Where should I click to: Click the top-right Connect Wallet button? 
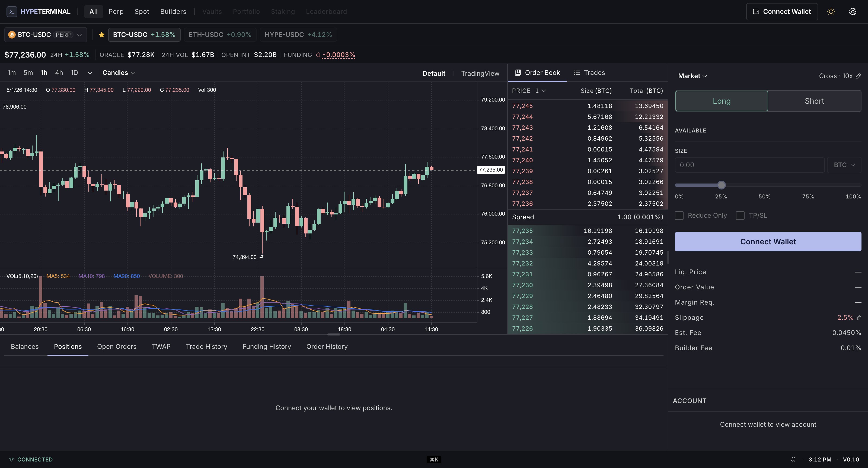tap(782, 12)
